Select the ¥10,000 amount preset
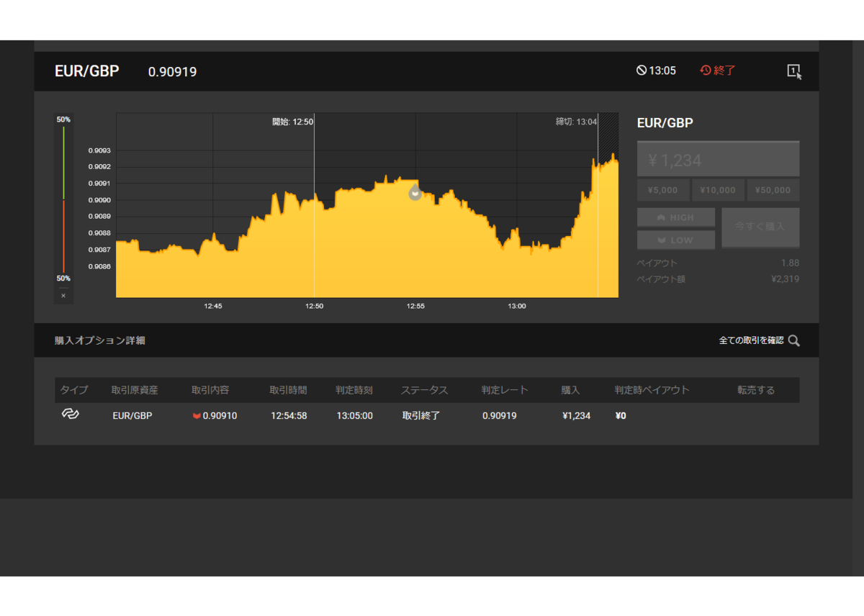 718,190
